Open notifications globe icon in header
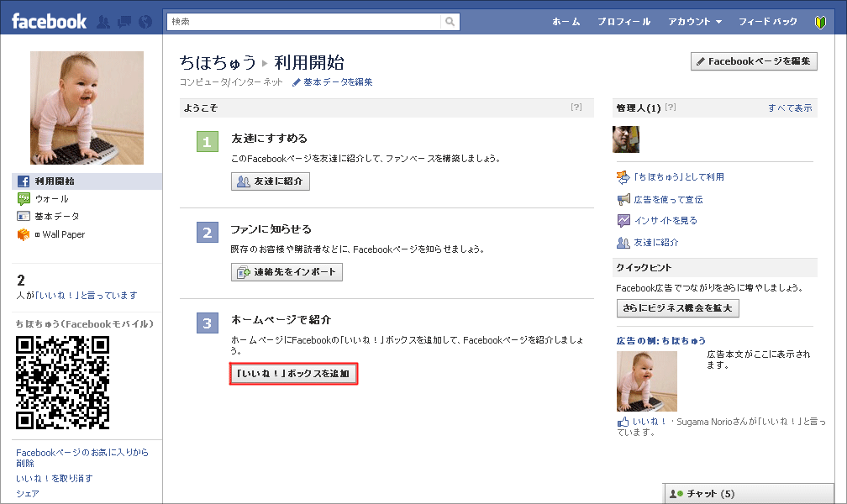847x504 pixels. click(145, 22)
